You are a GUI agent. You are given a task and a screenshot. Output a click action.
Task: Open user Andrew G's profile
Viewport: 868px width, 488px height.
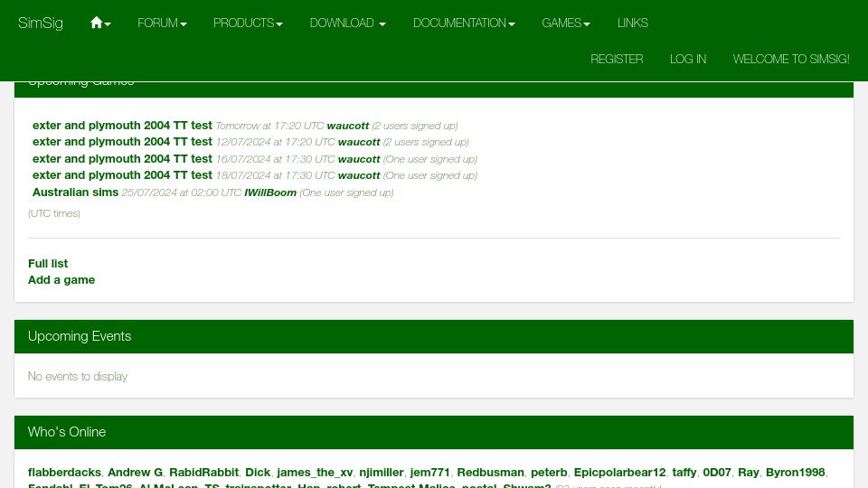pos(135,473)
